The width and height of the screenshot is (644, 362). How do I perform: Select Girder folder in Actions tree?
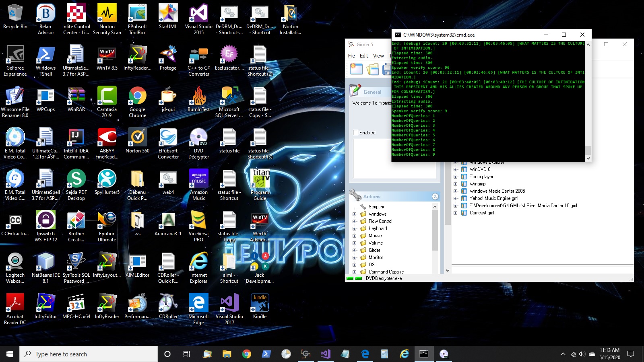pyautogui.click(x=374, y=250)
